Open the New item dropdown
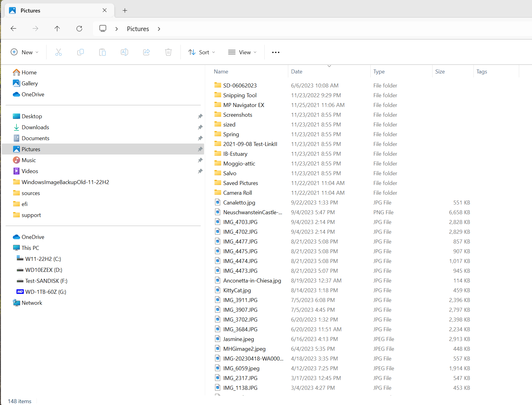Viewport: 532px width, 405px height. (x=24, y=52)
